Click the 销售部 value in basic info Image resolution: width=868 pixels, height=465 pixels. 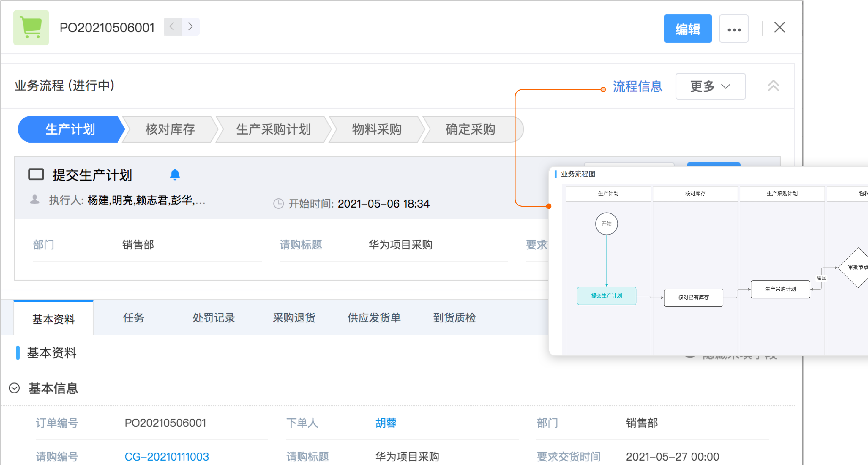pyautogui.click(x=642, y=423)
